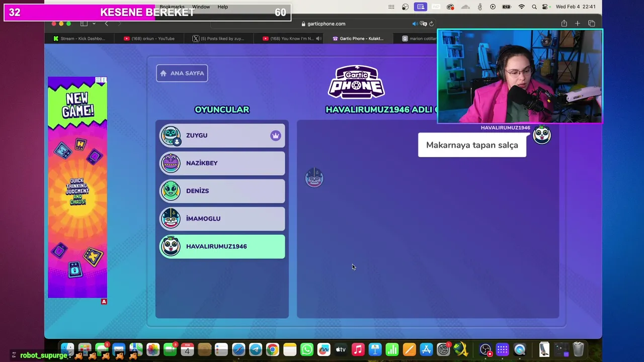Select player NAZİKBEY in the player list
The height and width of the screenshot is (362, 644).
pos(222,163)
